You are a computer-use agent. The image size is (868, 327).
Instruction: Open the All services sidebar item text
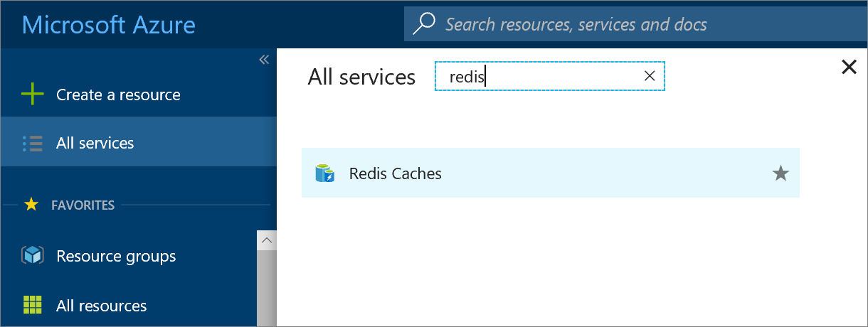(95, 143)
